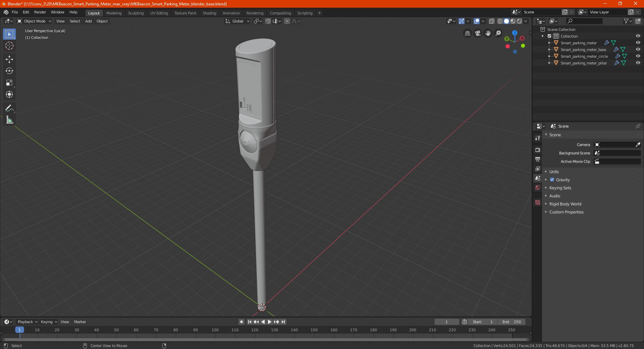Open Output properties tab icon
This screenshot has height=349, width=644.
pyautogui.click(x=538, y=159)
